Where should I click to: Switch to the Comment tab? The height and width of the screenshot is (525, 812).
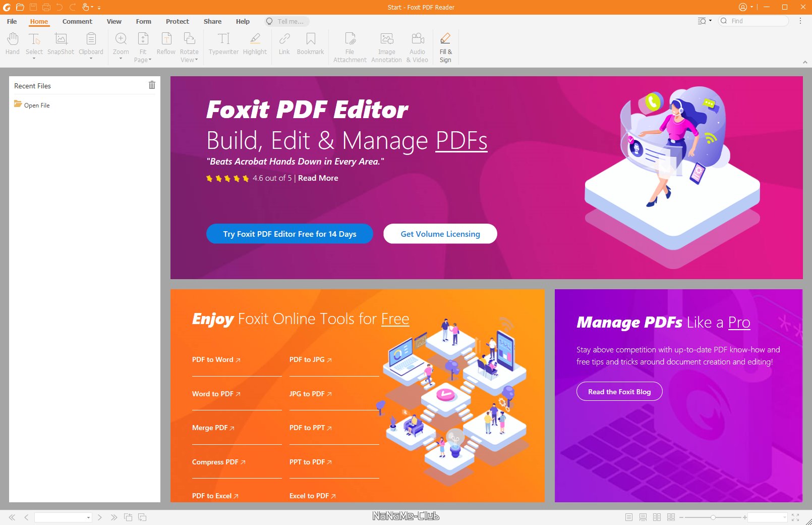tap(77, 22)
